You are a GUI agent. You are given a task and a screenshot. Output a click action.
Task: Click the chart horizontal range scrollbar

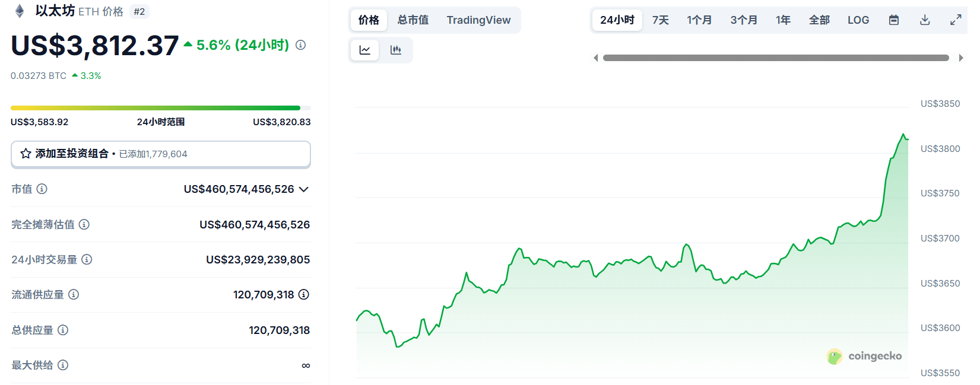coord(776,58)
